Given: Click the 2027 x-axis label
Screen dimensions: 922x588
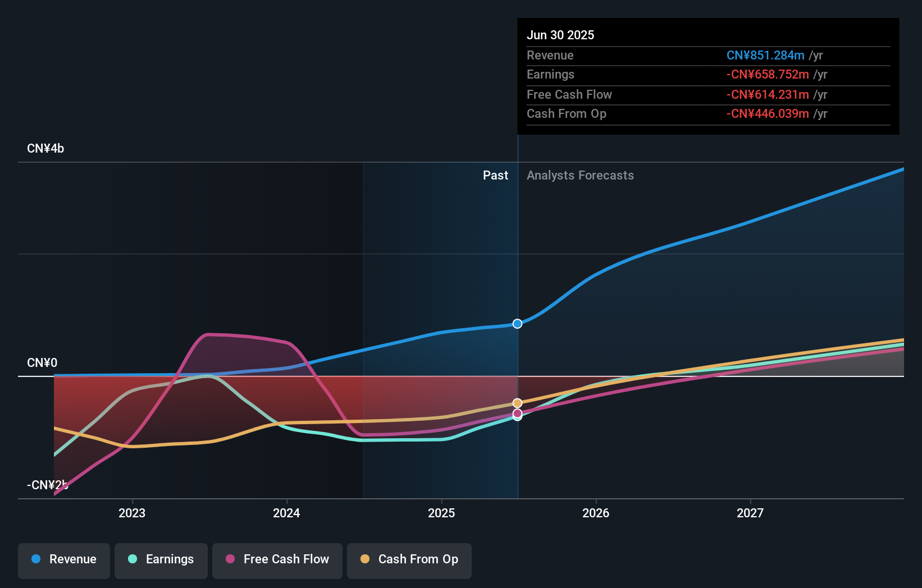Looking at the screenshot, I should (x=750, y=513).
